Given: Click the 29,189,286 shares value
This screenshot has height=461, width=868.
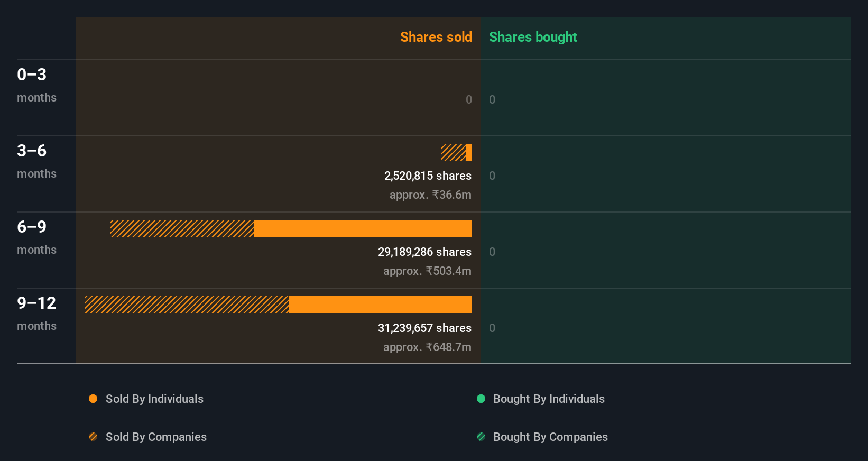Looking at the screenshot, I should (424, 252).
